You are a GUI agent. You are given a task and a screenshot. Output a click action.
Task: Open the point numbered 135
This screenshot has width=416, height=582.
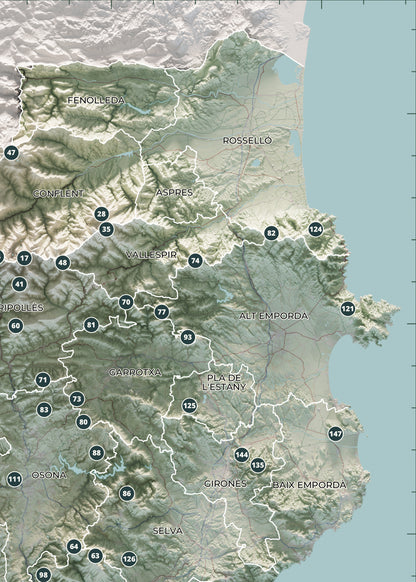(x=258, y=465)
